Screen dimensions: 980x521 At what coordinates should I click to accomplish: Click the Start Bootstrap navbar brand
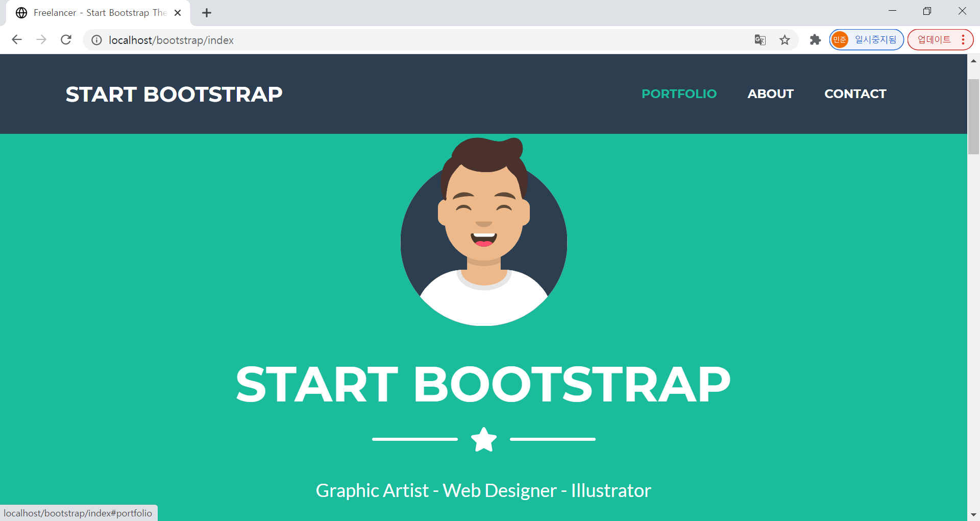click(x=174, y=94)
